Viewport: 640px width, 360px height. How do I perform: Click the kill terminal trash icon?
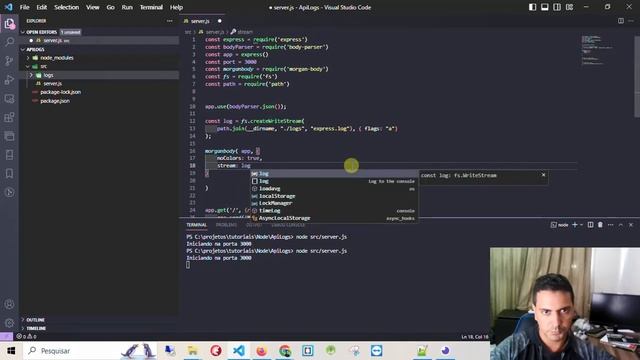click(600, 224)
